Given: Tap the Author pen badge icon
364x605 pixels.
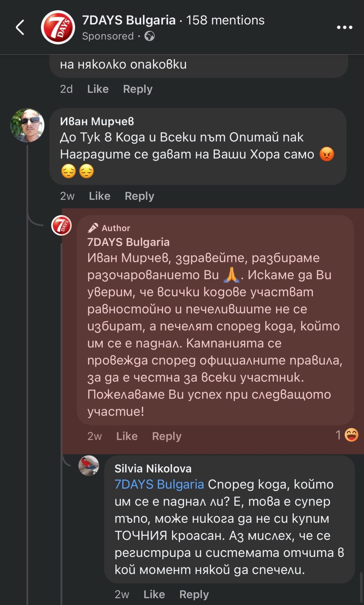Looking at the screenshot, I should click(x=93, y=228).
